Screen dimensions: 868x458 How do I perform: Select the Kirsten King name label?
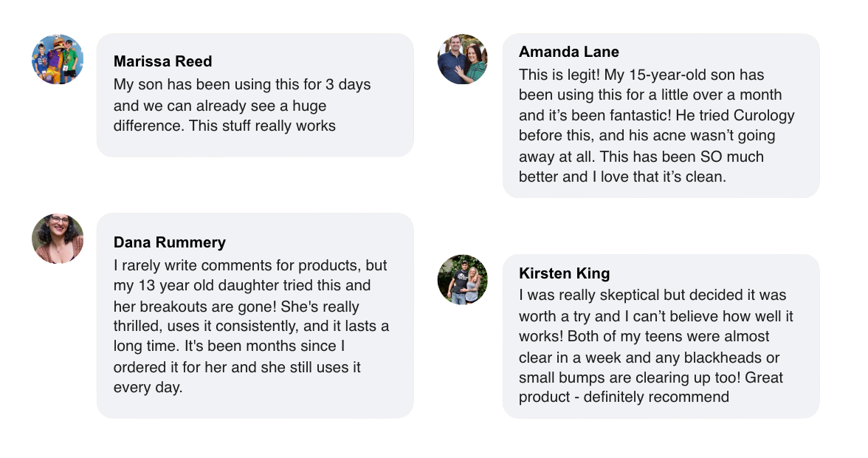point(564,273)
